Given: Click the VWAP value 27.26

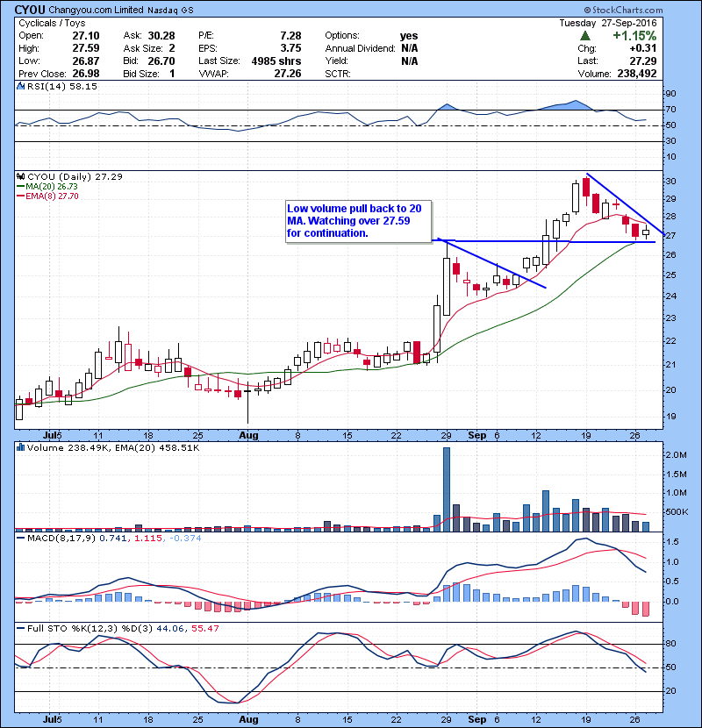Looking at the screenshot, I should pos(288,74).
